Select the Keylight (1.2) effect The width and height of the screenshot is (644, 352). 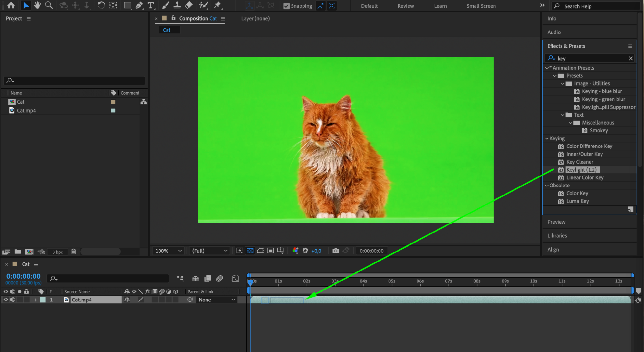pos(581,170)
